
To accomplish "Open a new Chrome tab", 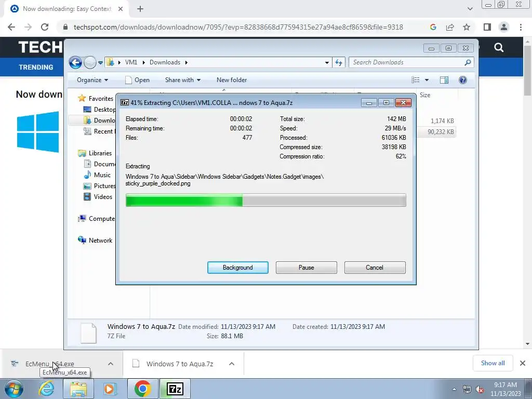I will tap(140, 9).
